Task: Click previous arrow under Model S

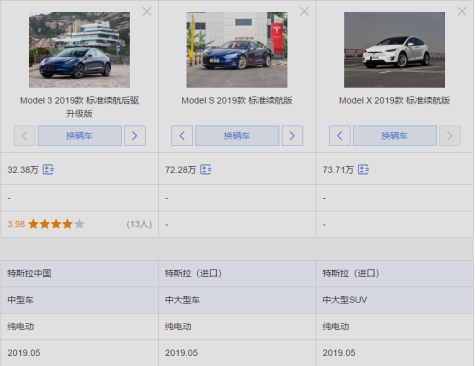Action: pos(182,136)
